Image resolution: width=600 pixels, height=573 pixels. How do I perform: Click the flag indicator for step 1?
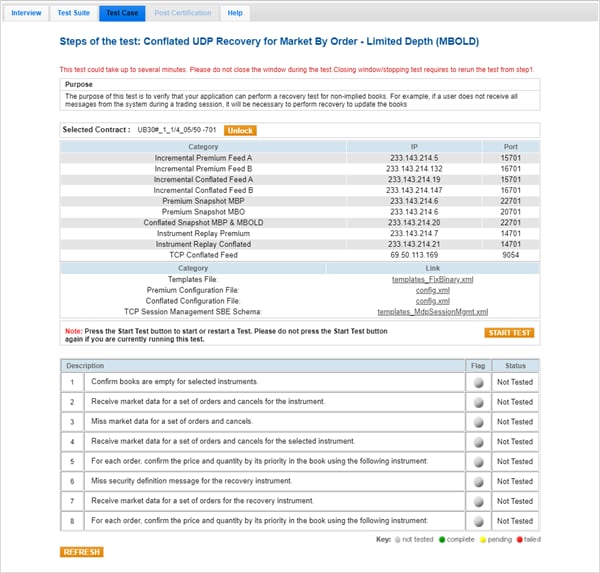coord(478,383)
